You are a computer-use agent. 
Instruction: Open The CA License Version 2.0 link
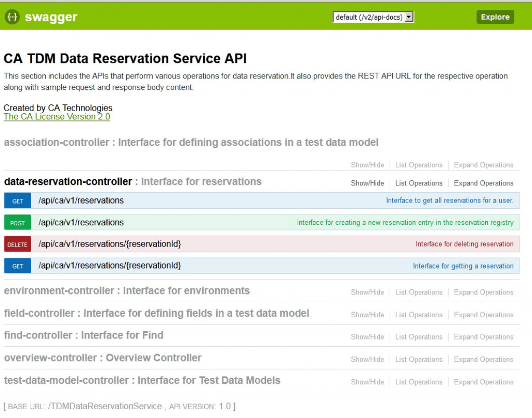(x=57, y=117)
